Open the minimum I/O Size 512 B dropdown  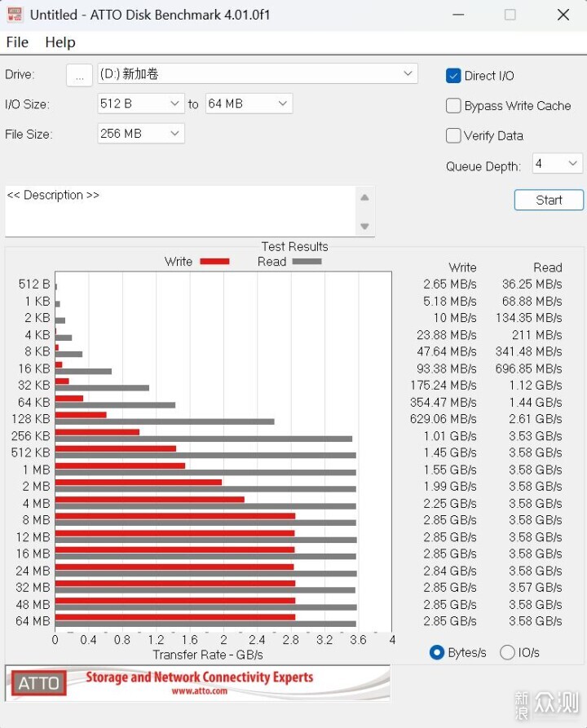coord(141,104)
